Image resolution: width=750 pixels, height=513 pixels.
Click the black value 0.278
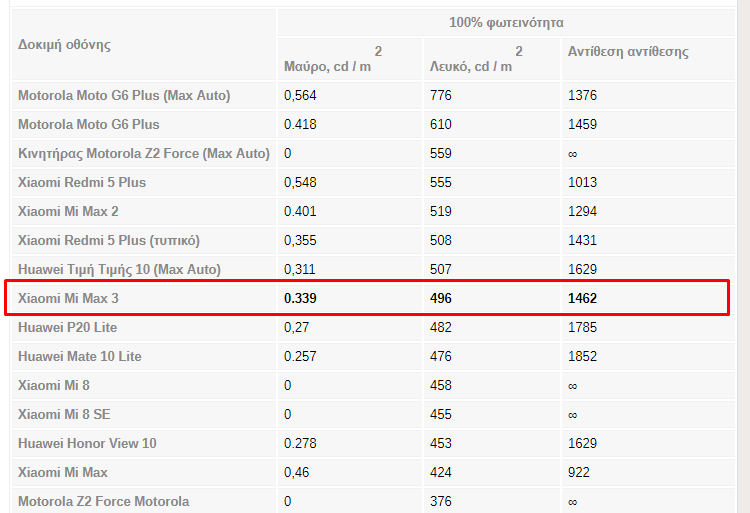coord(300,444)
